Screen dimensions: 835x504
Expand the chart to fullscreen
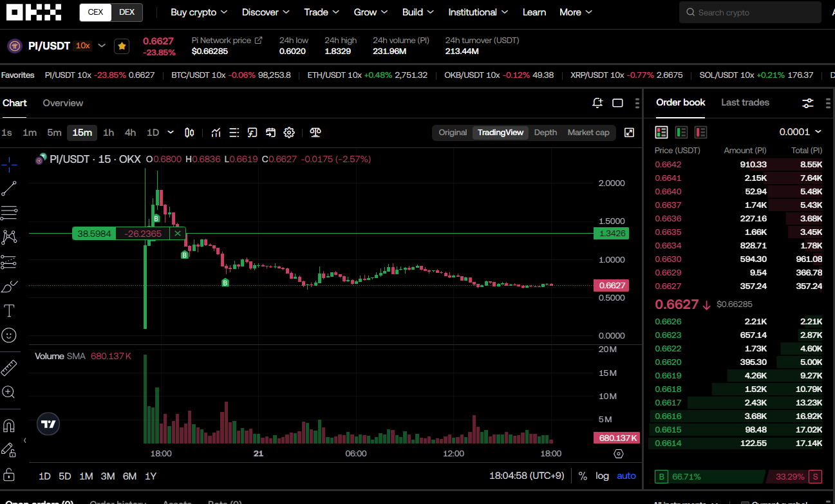coord(630,133)
